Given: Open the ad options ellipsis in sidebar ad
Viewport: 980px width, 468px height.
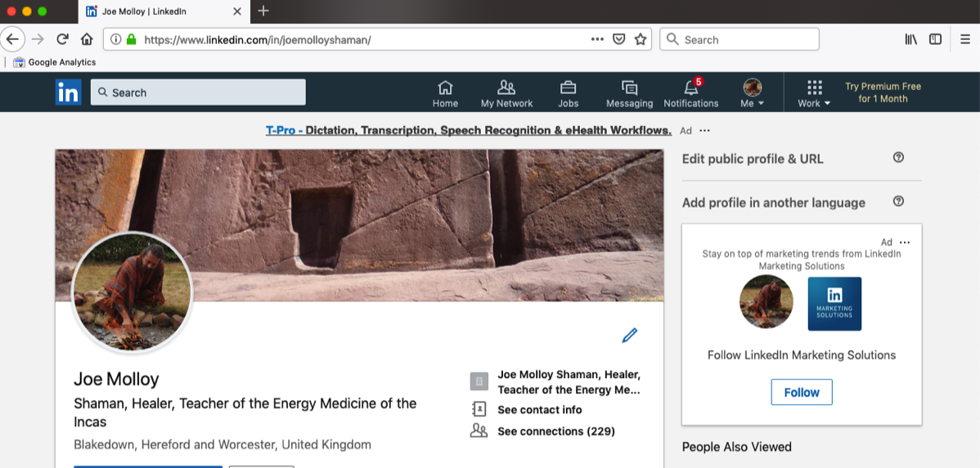Looking at the screenshot, I should 905,242.
